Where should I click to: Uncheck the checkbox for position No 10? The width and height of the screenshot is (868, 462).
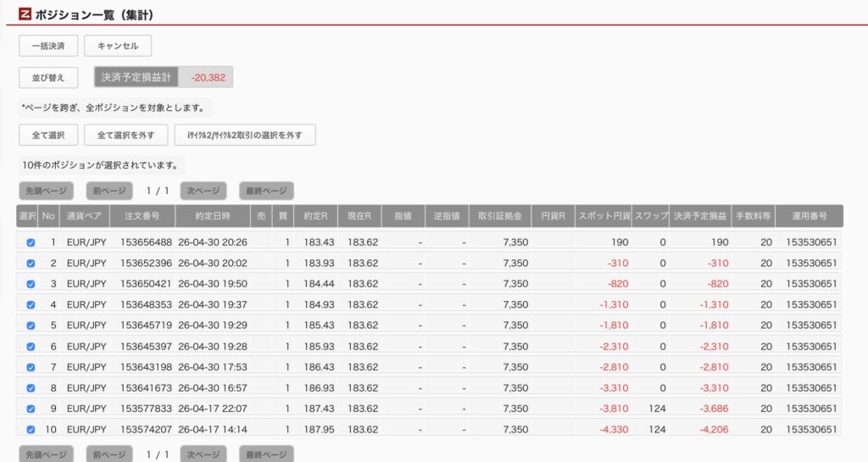click(x=31, y=429)
